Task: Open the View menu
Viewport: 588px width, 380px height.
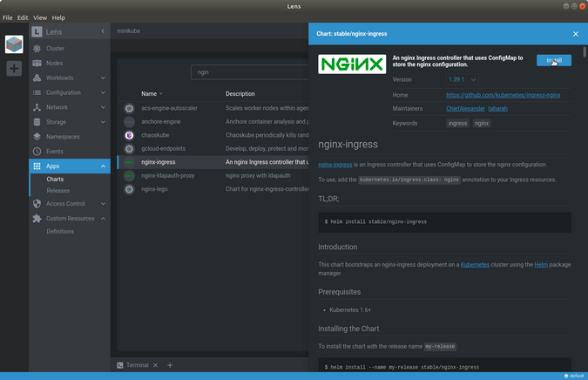Action: (x=40, y=17)
